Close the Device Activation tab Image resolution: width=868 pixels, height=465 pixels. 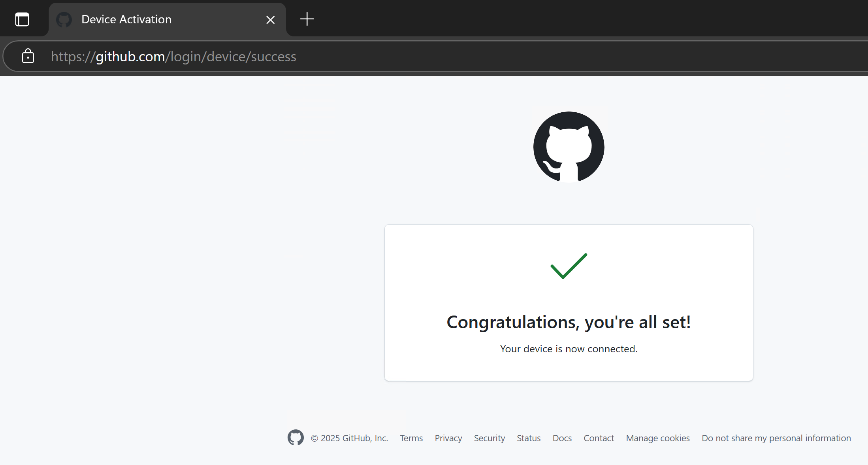270,20
